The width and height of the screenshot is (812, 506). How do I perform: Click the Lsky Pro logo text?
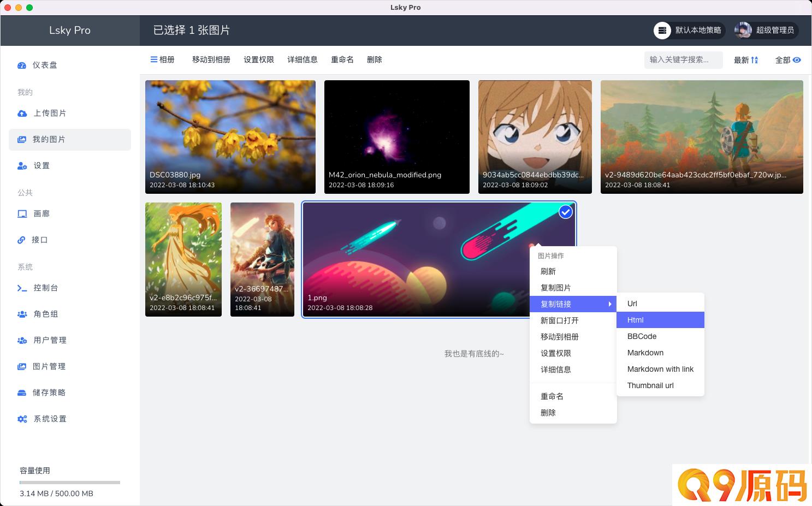[70, 30]
